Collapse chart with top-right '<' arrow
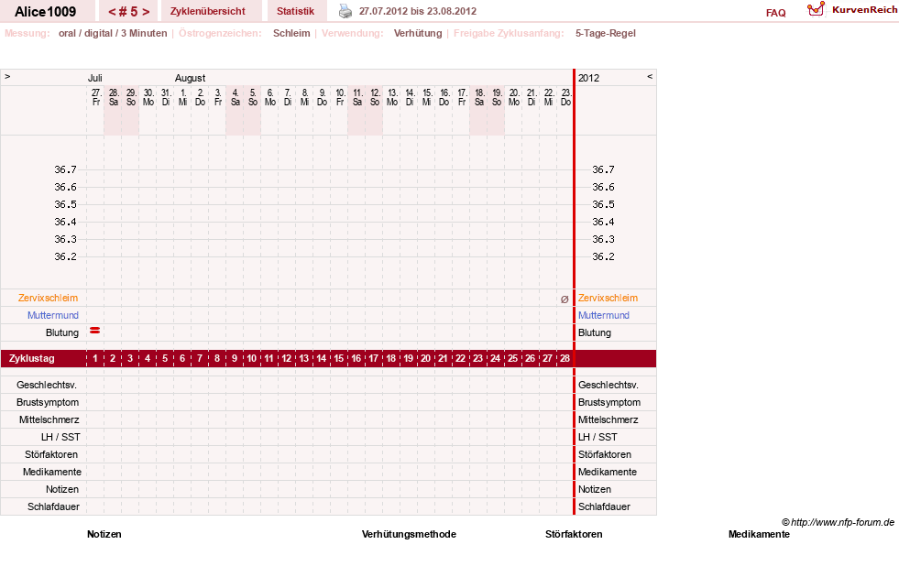Image resolution: width=899 pixels, height=588 pixels. pyautogui.click(x=650, y=76)
